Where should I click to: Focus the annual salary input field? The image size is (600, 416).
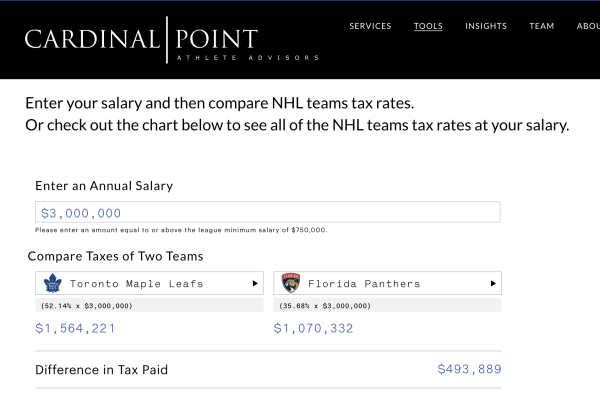[267, 213]
